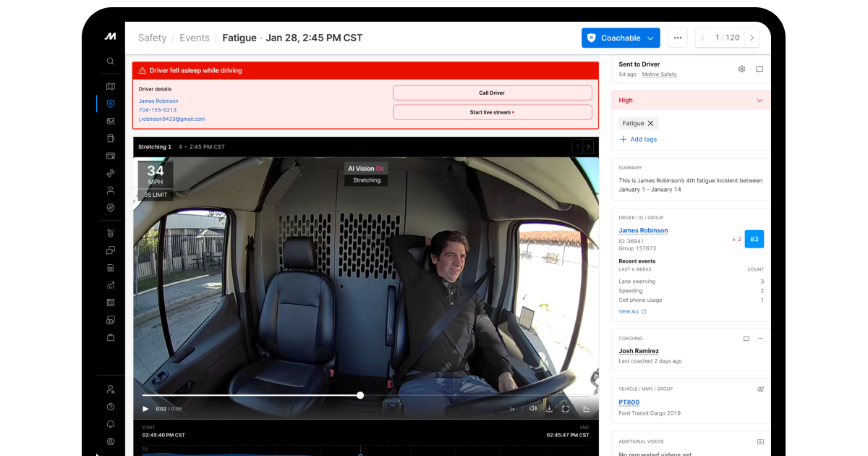This screenshot has height=456, width=868.
Task: Click Start live stream button
Action: click(492, 112)
